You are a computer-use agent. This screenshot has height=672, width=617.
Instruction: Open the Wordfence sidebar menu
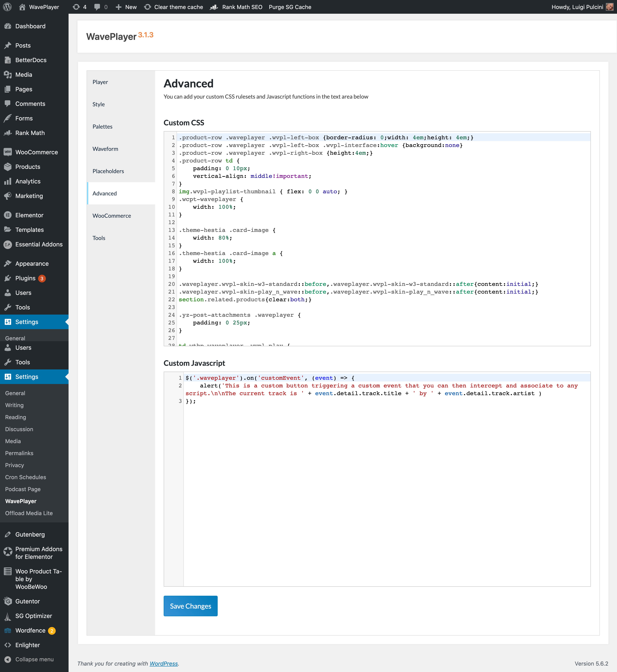30,630
